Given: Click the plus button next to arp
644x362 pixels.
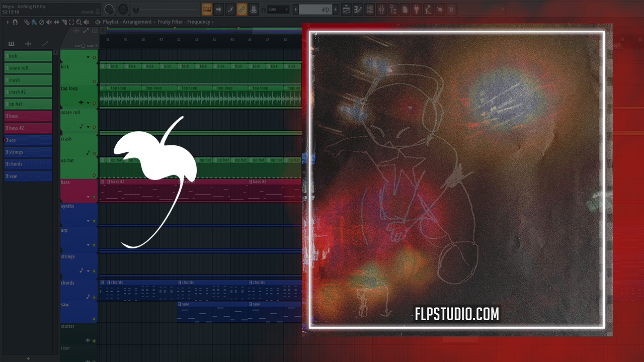Looking at the screenshot, I should [x=336, y=9].
